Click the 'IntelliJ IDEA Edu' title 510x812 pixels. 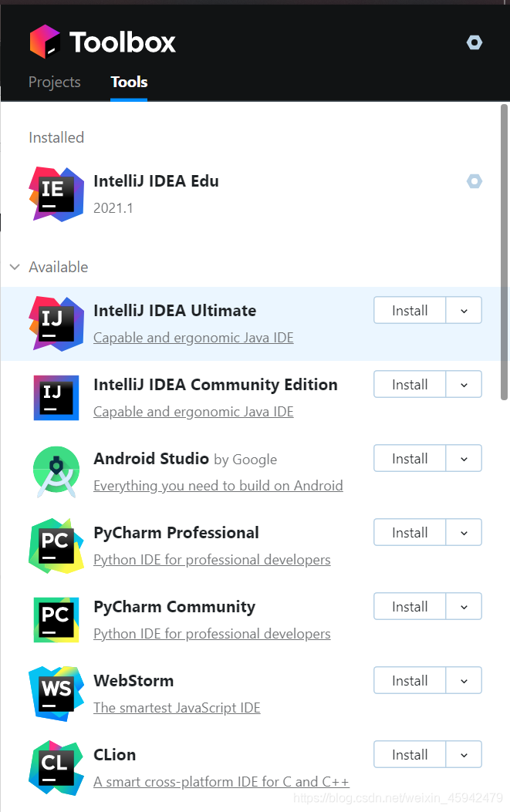tap(156, 181)
